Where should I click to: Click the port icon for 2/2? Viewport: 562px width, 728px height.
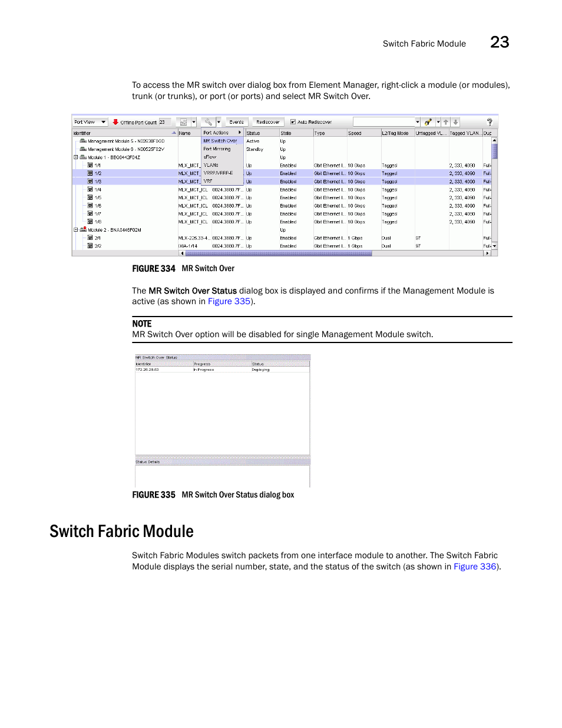coord(90,246)
